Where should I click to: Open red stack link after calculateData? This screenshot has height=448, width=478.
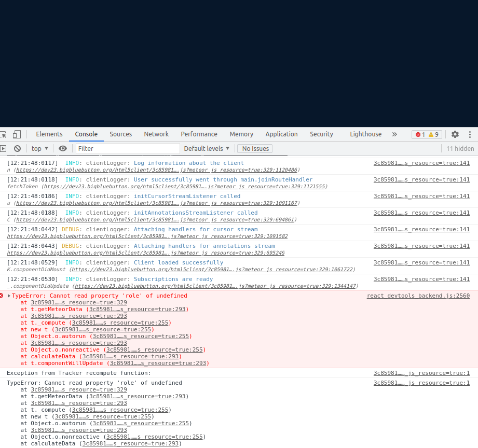[130, 356]
